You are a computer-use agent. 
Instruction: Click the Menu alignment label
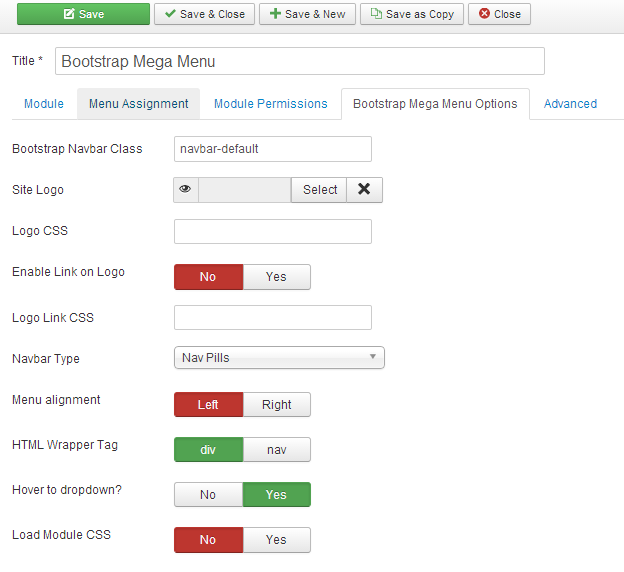point(56,400)
